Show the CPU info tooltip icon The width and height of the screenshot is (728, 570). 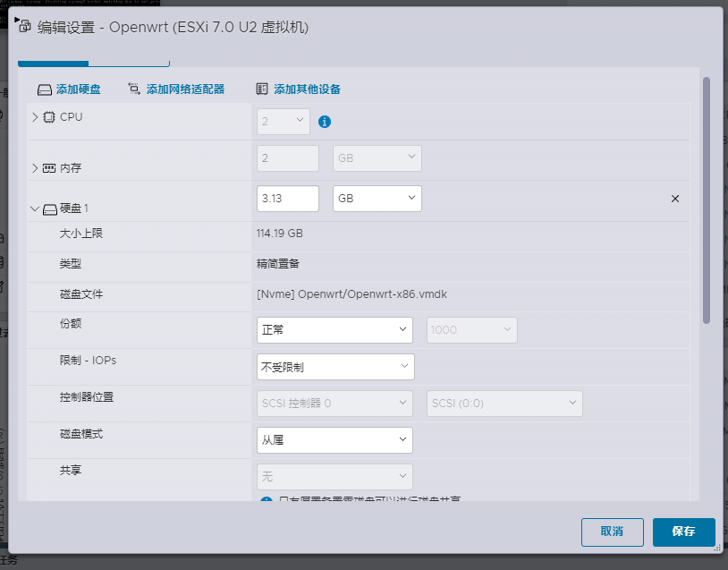(325, 122)
